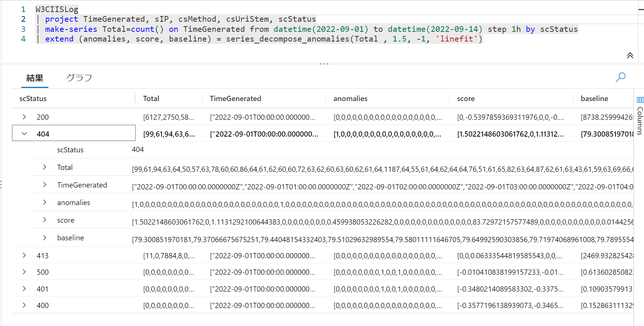Expand the Total array under 404

[x=45, y=167]
